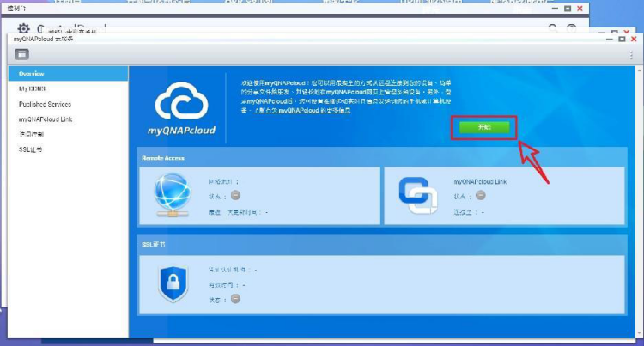
Task: Click the gray DDNS status indicator
Action: (x=235, y=196)
